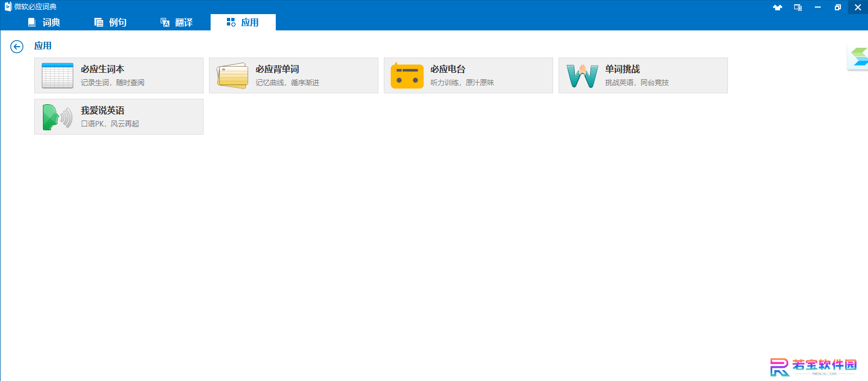Click the list icon on the 例句 tab
Viewport: 868px width, 381px height.
tap(99, 22)
